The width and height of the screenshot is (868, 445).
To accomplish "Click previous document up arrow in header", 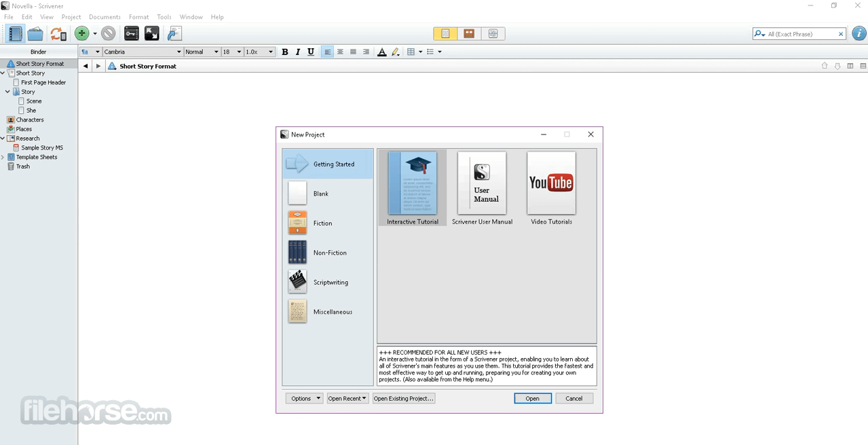I will (825, 66).
